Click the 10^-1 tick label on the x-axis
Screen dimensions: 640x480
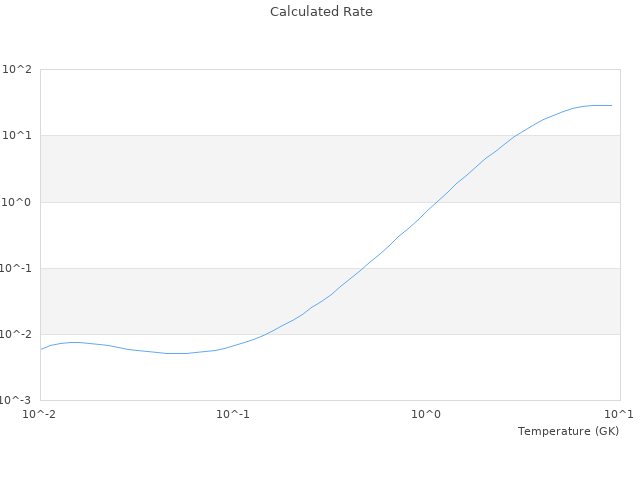[x=233, y=414]
